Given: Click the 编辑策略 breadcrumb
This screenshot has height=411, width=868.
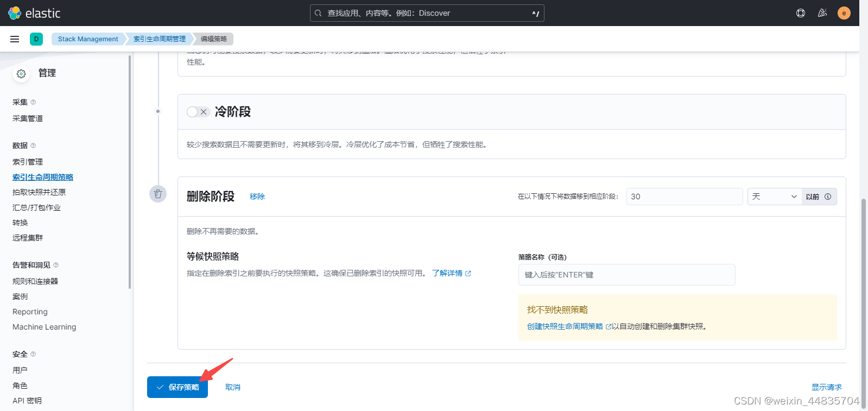Looking at the screenshot, I should tap(214, 39).
